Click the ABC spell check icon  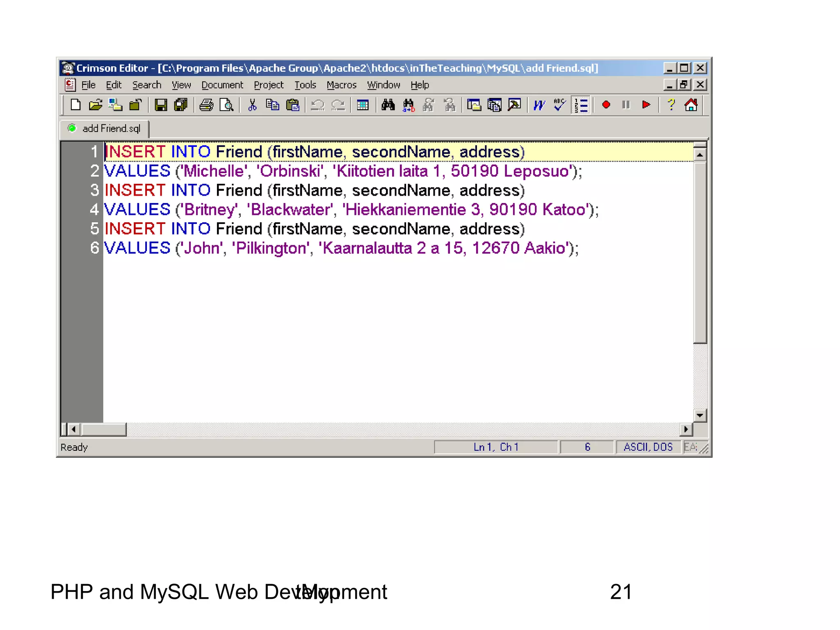click(x=559, y=105)
